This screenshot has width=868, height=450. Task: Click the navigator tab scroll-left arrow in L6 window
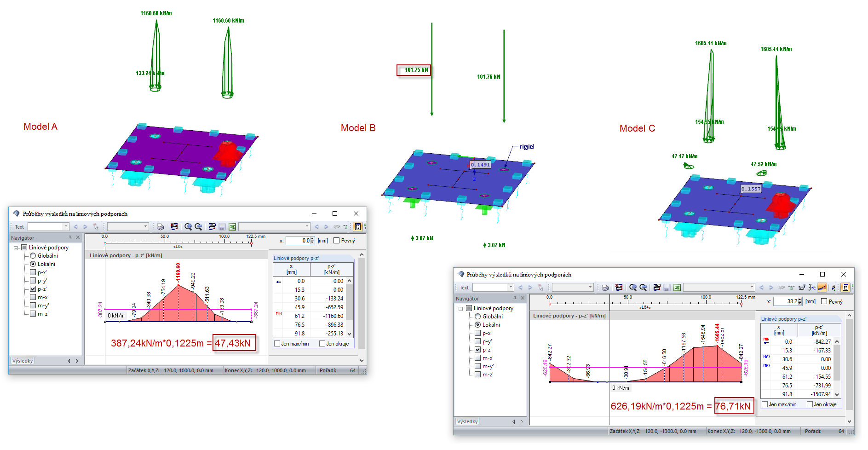(x=69, y=361)
